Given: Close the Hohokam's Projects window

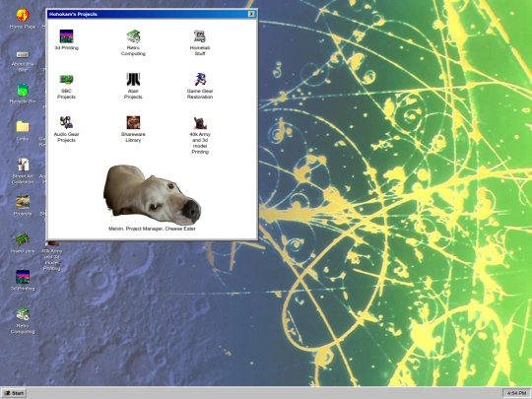Looking at the screenshot, I should tap(251, 14).
